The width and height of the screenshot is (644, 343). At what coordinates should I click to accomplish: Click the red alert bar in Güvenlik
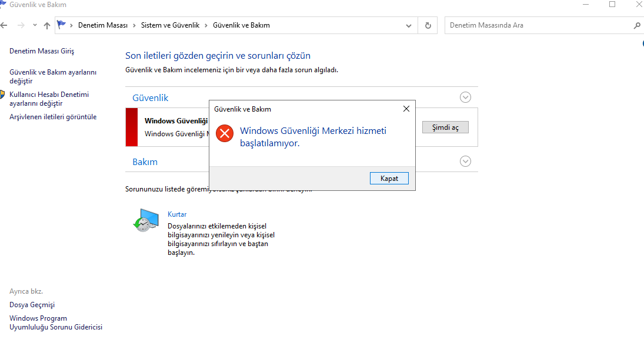(131, 127)
